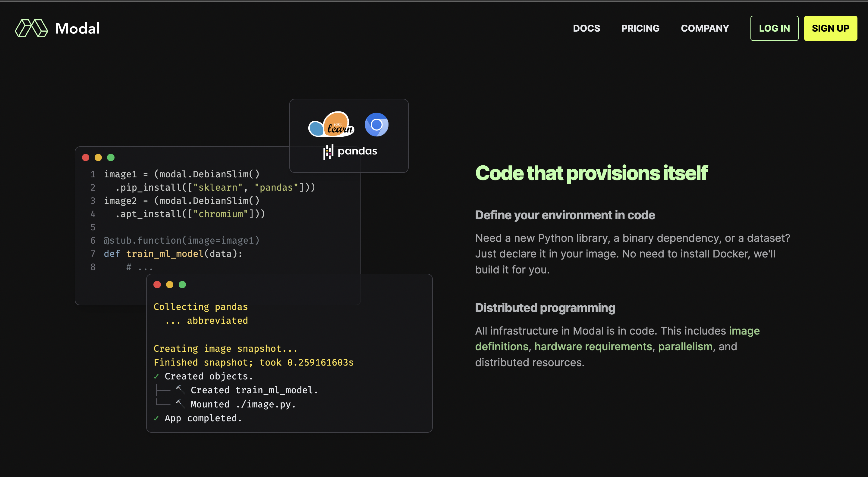This screenshot has width=868, height=477.
Task: Open the PRICING page
Action: pyautogui.click(x=640, y=28)
